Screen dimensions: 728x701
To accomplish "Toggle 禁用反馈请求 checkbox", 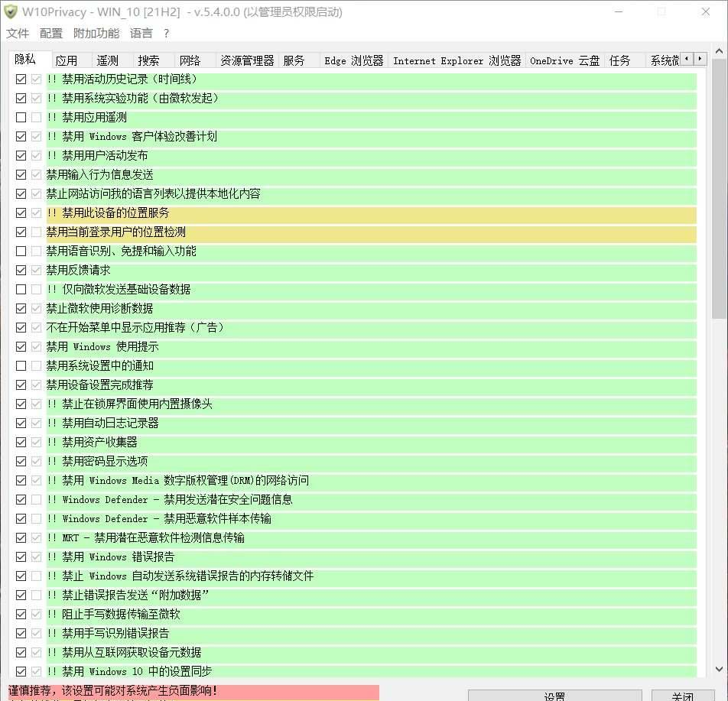I will 21,270.
